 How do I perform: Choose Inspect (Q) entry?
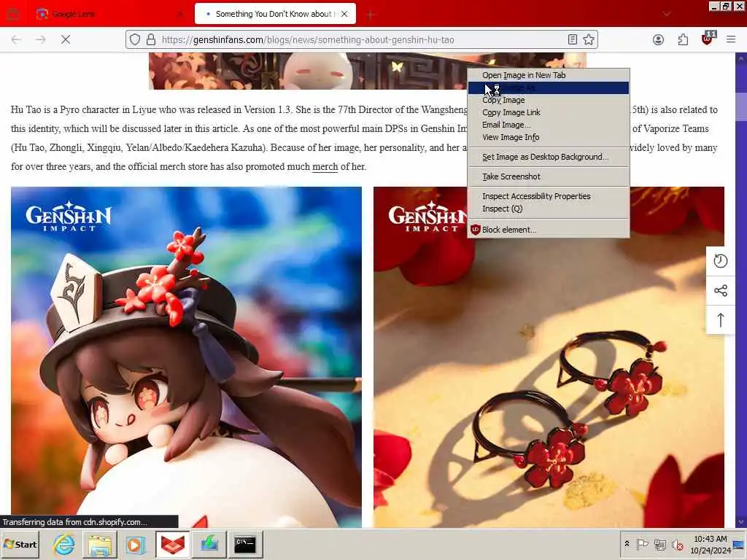(x=549, y=209)
